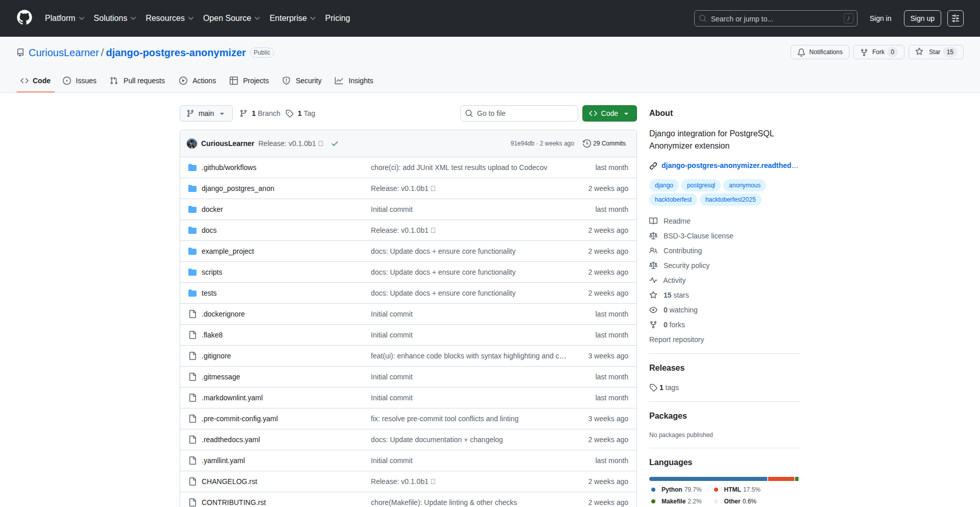Select the hacktoberfest2025 topic tag
Screen dimensions: 980x507
pyautogui.click(x=730, y=200)
